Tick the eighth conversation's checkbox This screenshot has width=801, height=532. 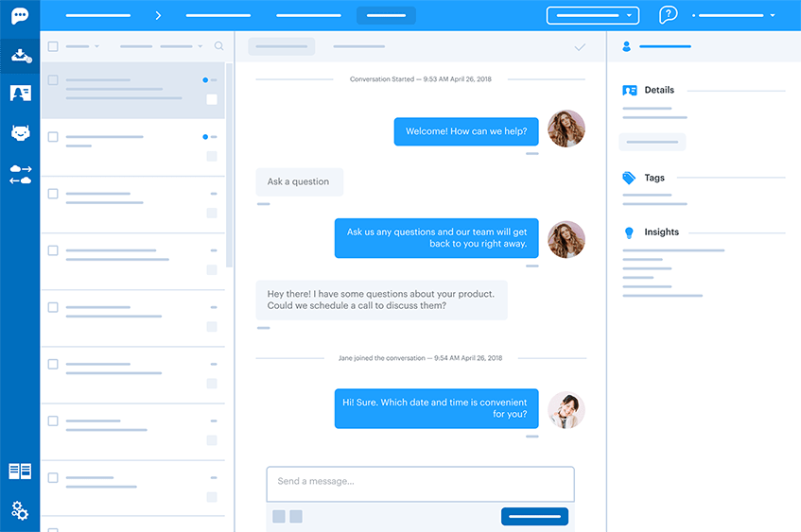53,478
